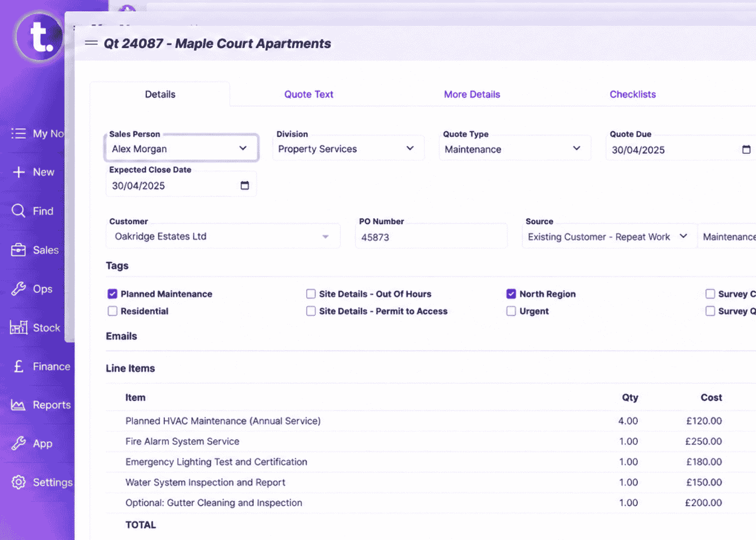
Task: Open Ops wrench icon in sidebar
Action: coord(18,289)
